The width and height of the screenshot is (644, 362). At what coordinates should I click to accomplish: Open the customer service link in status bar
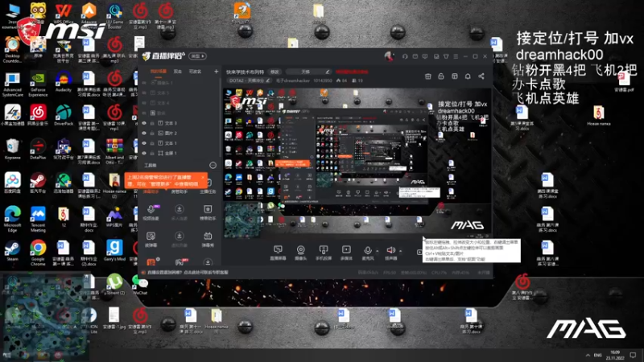click(x=188, y=272)
